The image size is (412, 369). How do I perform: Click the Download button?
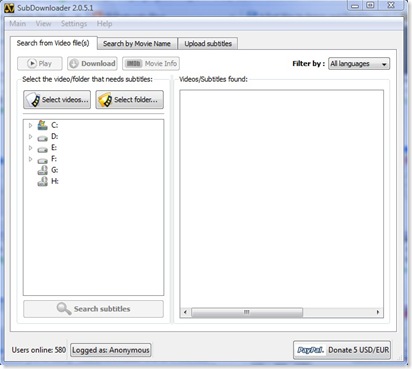(92, 63)
